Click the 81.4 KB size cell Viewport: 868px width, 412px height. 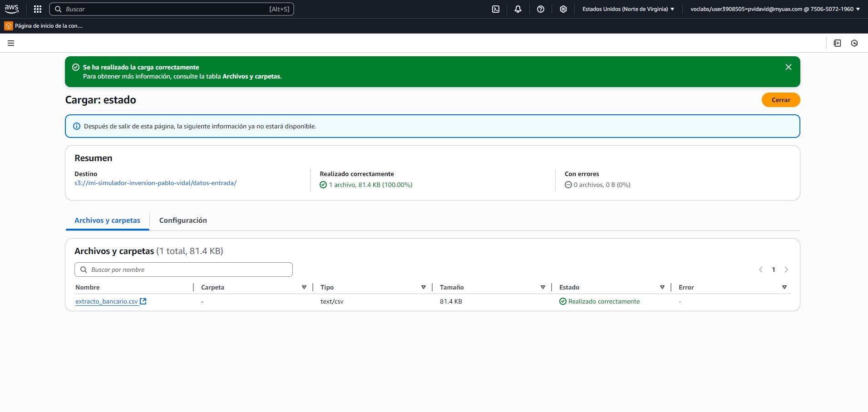(x=451, y=301)
